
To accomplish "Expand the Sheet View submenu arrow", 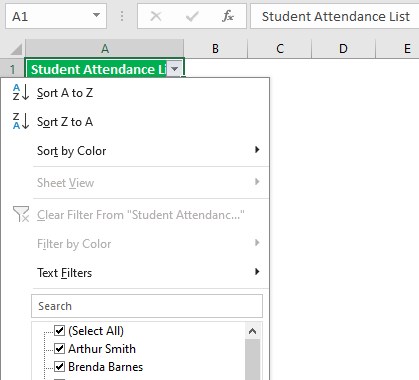I will (257, 182).
